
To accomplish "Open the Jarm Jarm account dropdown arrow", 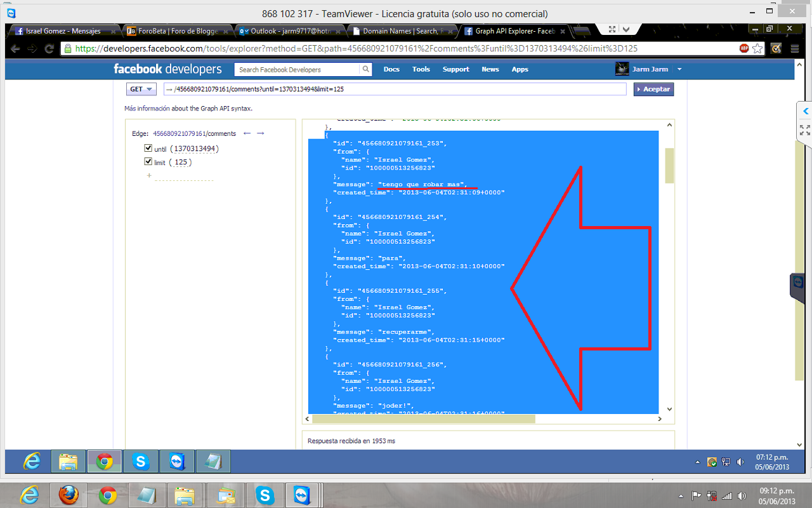I will (679, 69).
